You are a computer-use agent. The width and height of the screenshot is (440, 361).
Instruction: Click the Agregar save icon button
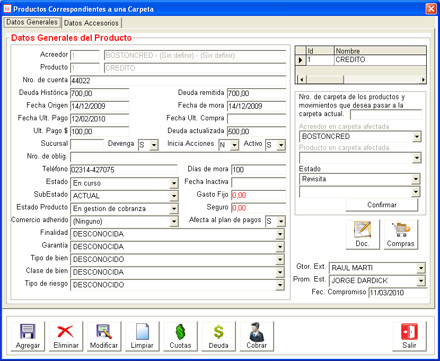coord(28,336)
